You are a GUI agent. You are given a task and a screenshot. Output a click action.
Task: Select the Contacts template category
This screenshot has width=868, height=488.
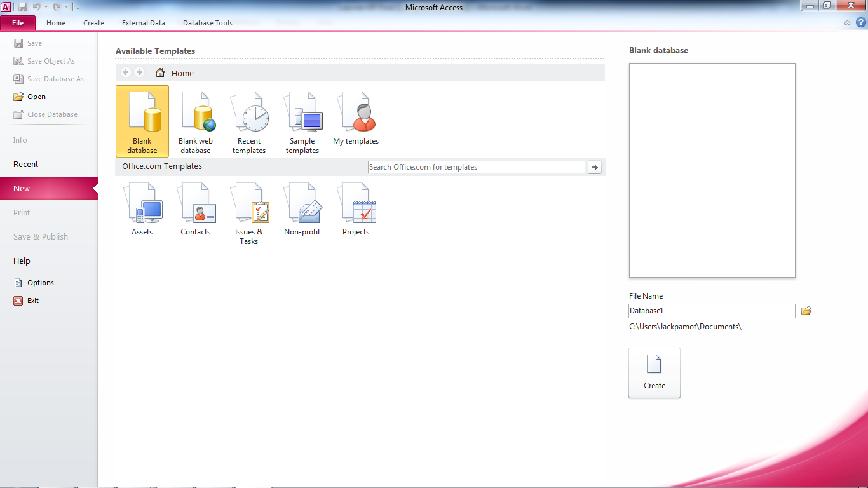[x=196, y=210]
